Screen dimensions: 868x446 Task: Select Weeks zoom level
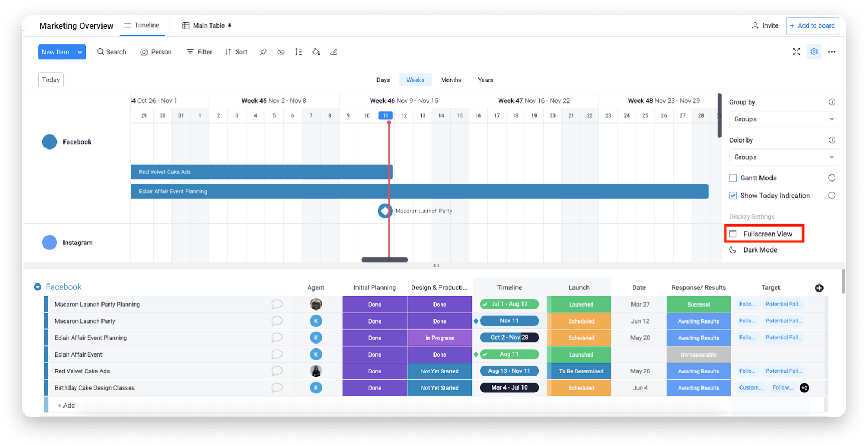coord(416,80)
